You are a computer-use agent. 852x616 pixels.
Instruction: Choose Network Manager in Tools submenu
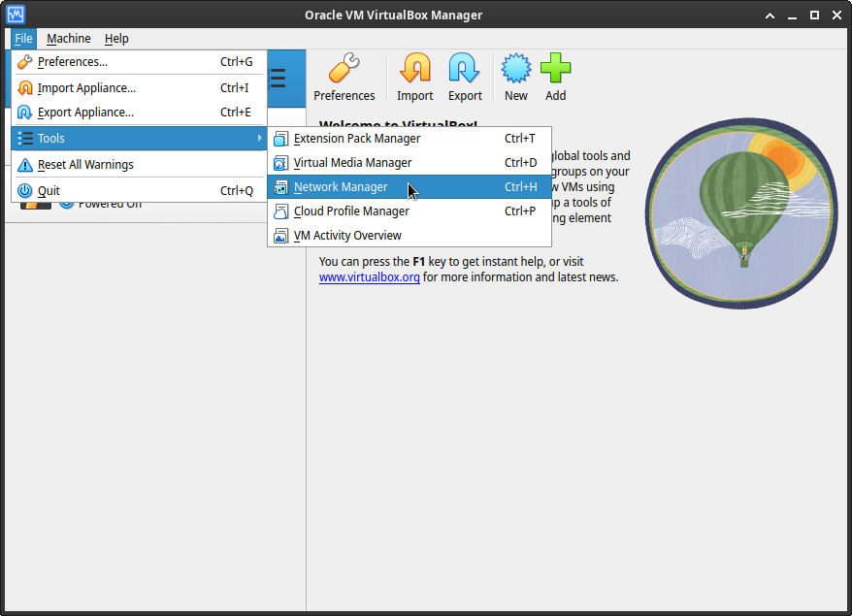point(341,187)
